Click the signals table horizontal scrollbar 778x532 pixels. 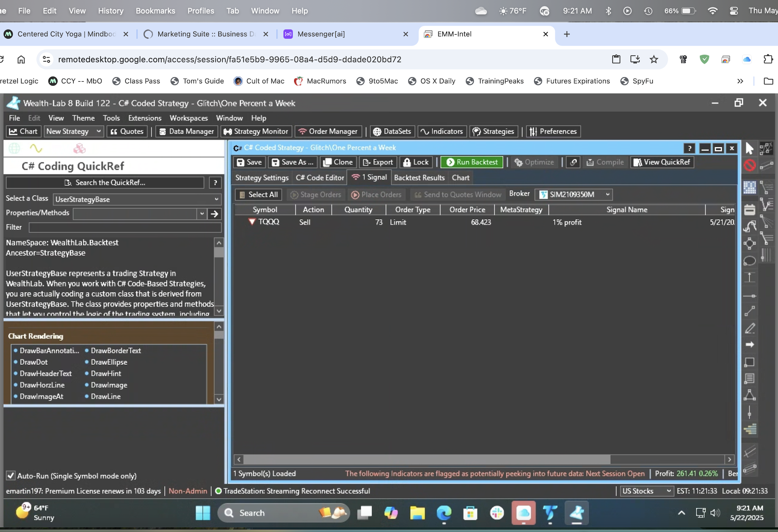point(427,459)
